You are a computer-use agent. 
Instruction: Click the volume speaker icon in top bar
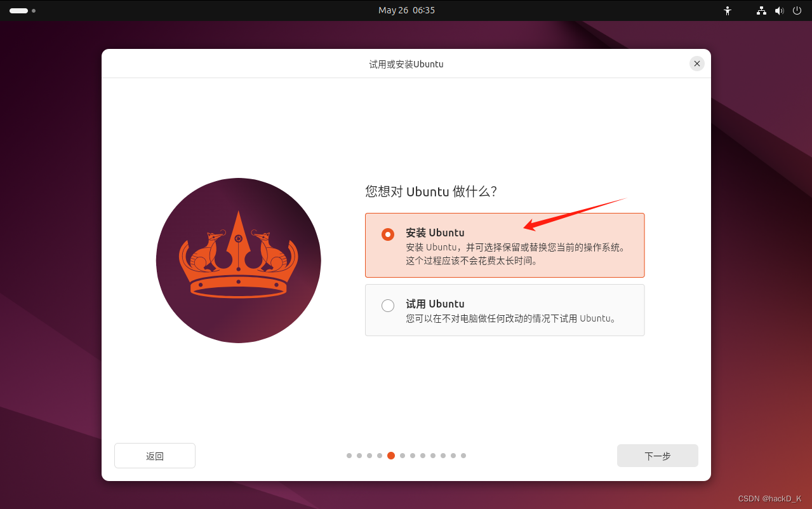coord(780,11)
